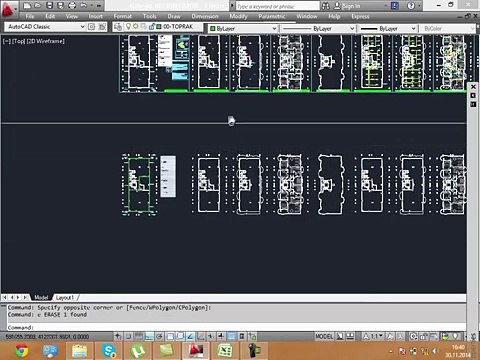Click the [-] viewport control
The image size is (480, 360).
[x=7, y=41]
